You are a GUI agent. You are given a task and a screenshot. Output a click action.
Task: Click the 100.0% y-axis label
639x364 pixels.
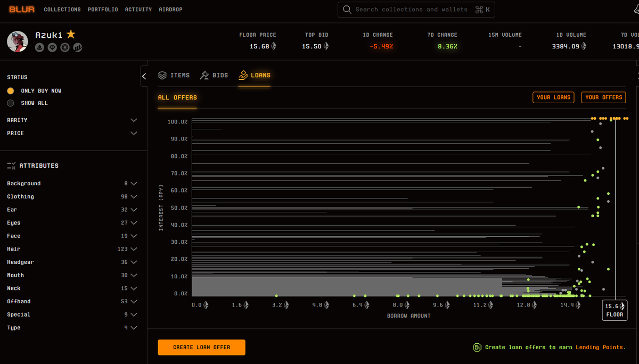(177, 122)
